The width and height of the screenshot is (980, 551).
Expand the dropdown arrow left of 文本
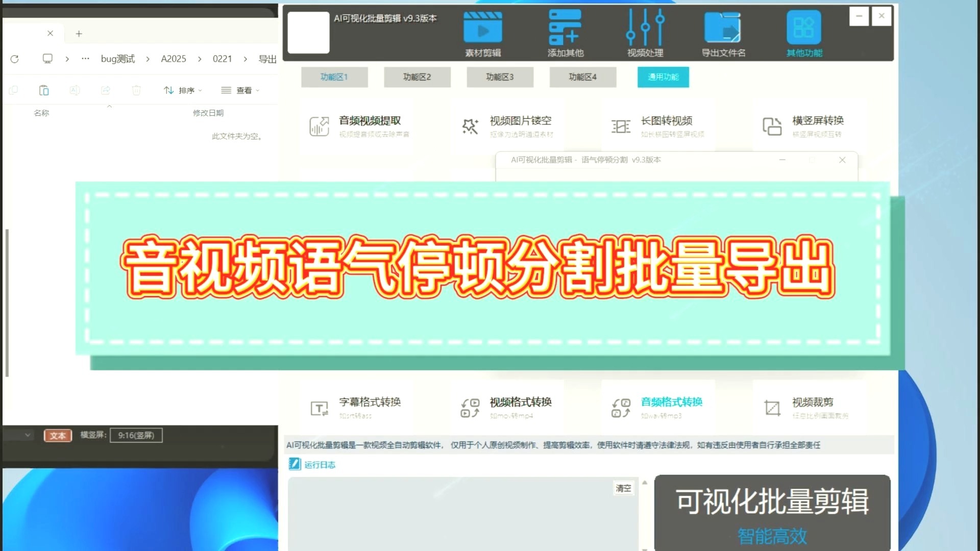tap(28, 435)
